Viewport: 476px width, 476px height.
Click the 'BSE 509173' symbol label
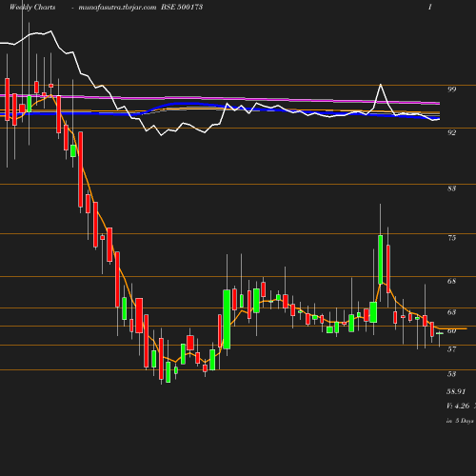pyautogui.click(x=182, y=7)
